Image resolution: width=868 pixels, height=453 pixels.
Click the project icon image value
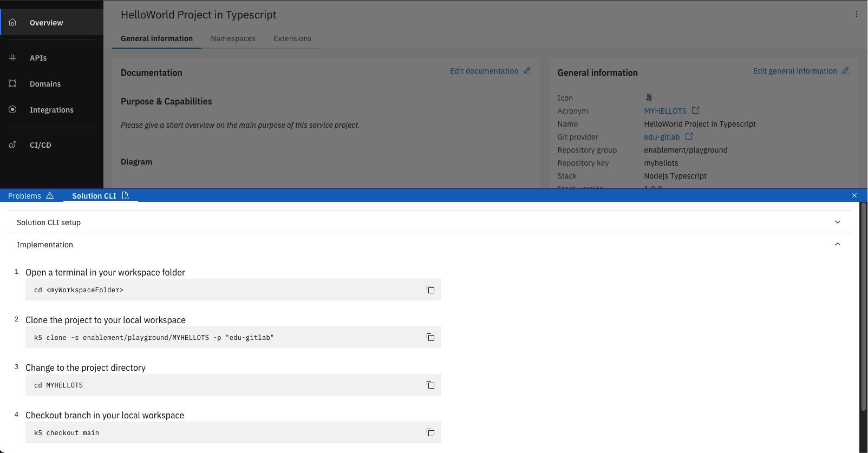[x=649, y=97]
